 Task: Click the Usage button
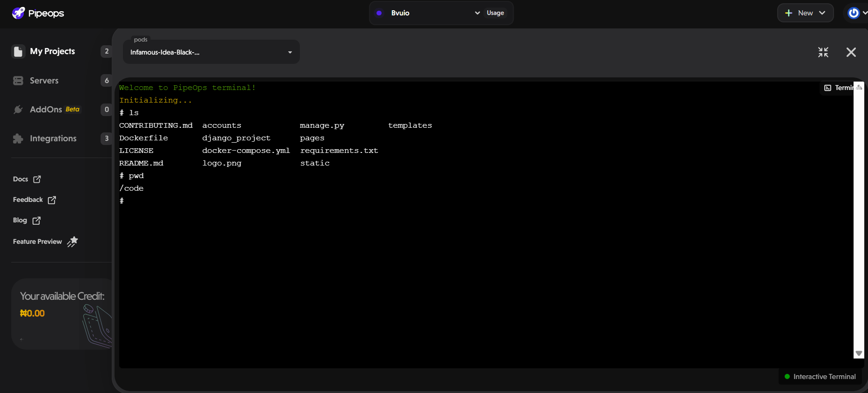[x=495, y=13]
